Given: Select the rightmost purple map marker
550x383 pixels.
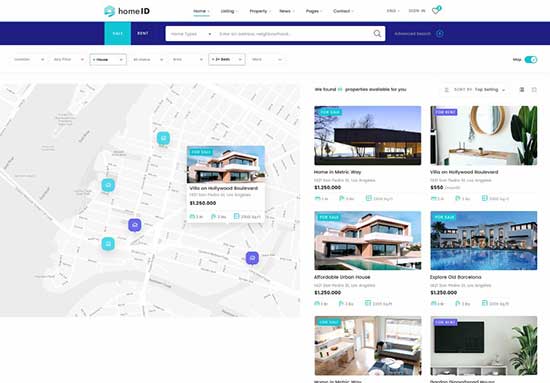Looking at the screenshot, I should [x=252, y=258].
